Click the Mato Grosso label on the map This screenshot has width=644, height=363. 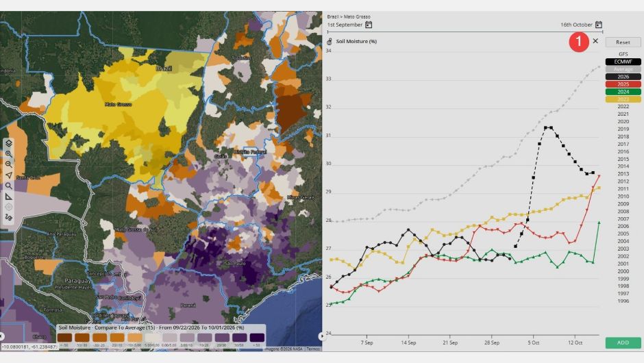pyautogui.click(x=119, y=104)
